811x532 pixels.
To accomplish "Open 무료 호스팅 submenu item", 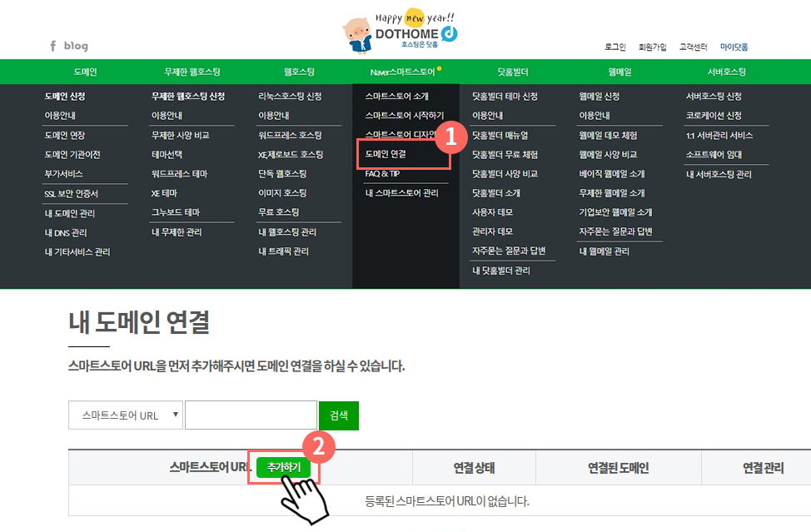I will pos(279,212).
